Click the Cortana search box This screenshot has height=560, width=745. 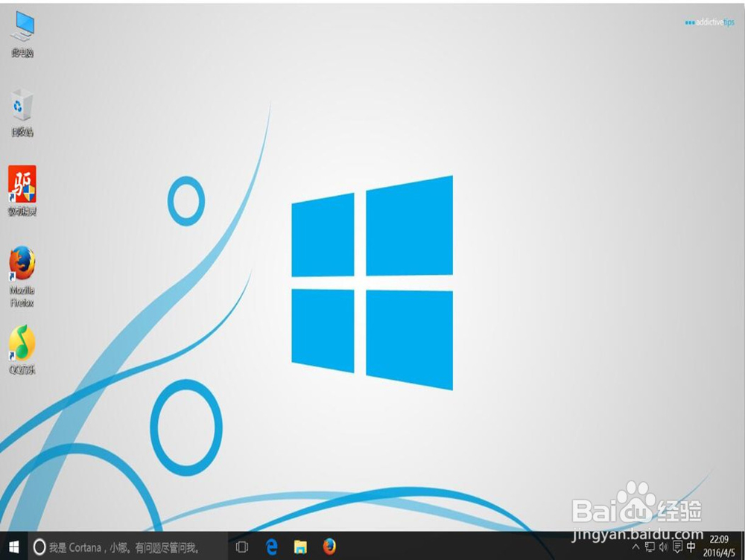coord(128,547)
